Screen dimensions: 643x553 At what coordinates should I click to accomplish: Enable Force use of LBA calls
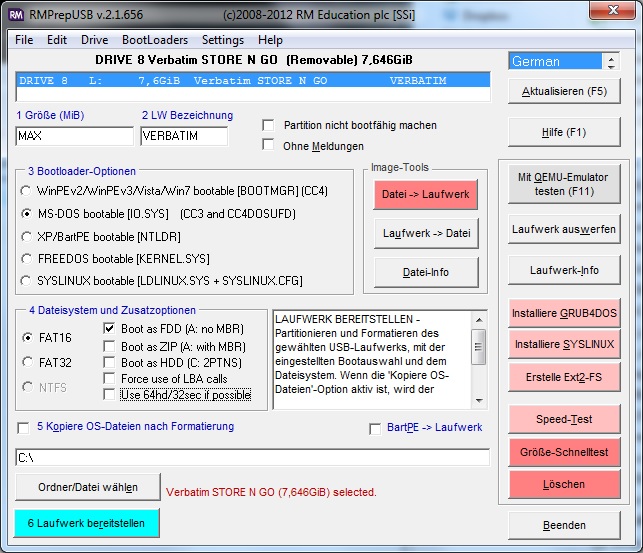pyautogui.click(x=109, y=378)
